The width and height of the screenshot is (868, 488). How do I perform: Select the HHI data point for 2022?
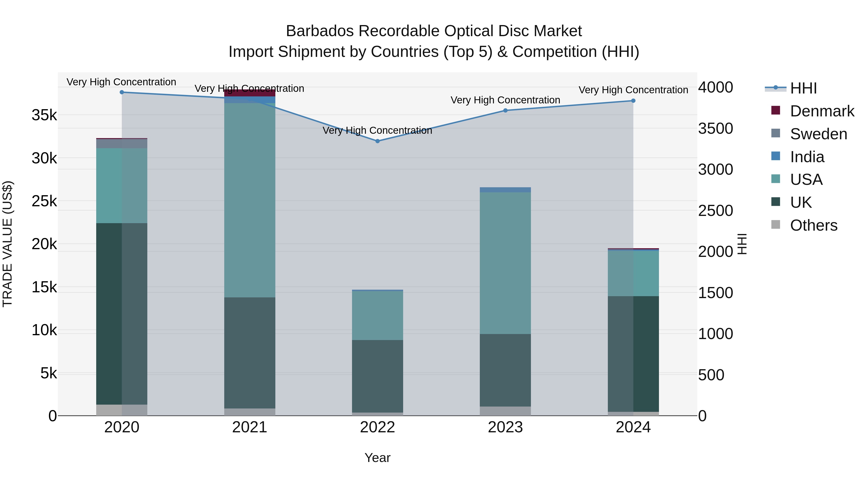377,141
